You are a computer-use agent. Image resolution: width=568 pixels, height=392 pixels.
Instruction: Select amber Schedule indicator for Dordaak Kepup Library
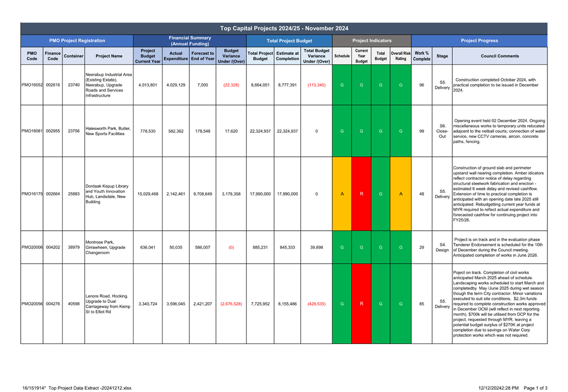342,194
